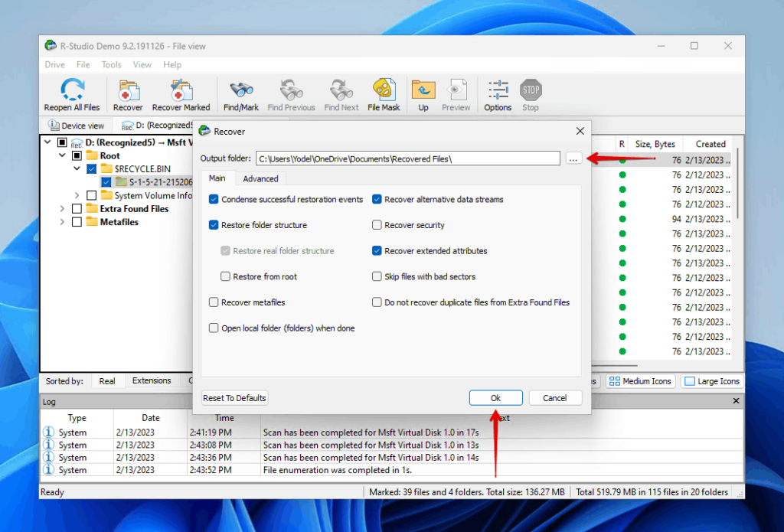Select the Up folder navigation icon
This screenshot has width=784, height=532.
click(x=423, y=90)
